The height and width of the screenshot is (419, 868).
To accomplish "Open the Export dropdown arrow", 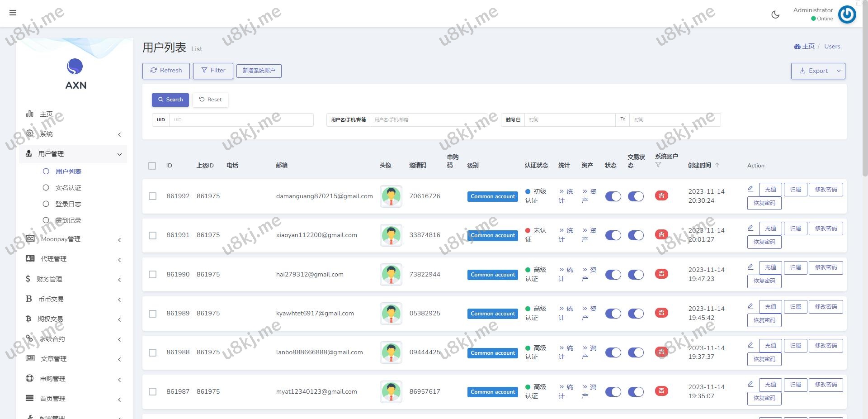I will [x=839, y=71].
